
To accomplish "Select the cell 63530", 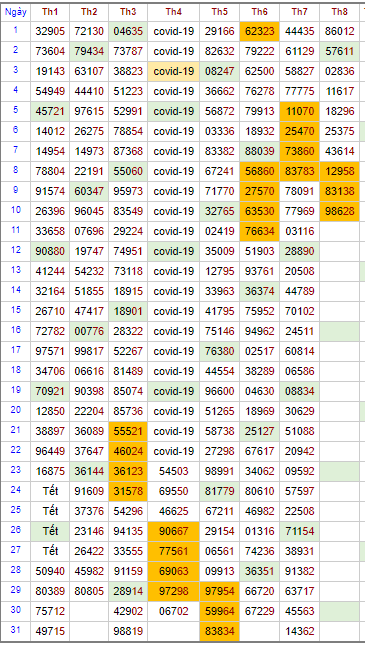I will tap(259, 211).
